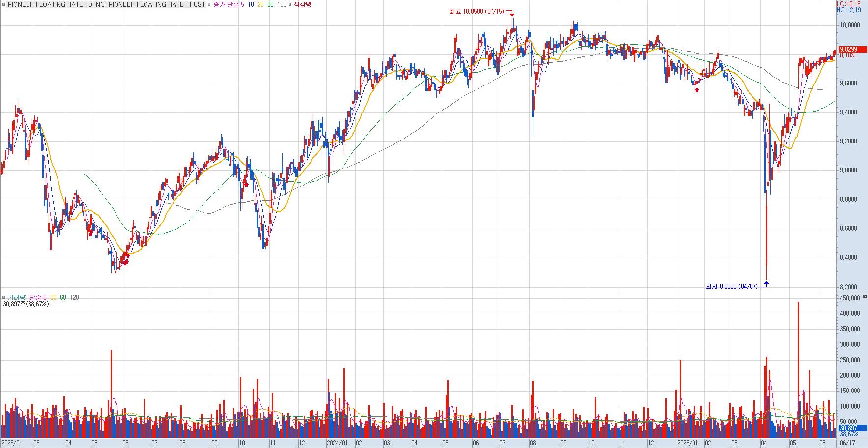The width and height of the screenshot is (868, 448).
Task: Click the 10-period MA in the 종가 단순 legend
Action: click(x=251, y=4)
